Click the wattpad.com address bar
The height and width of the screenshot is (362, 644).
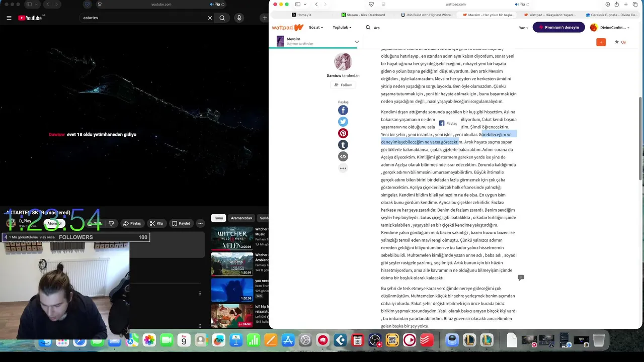click(x=455, y=4)
